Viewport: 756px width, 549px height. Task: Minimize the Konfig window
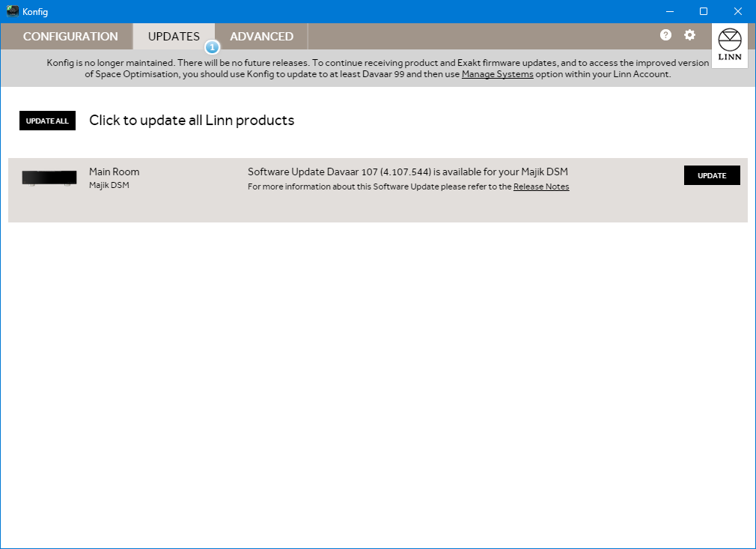click(670, 11)
